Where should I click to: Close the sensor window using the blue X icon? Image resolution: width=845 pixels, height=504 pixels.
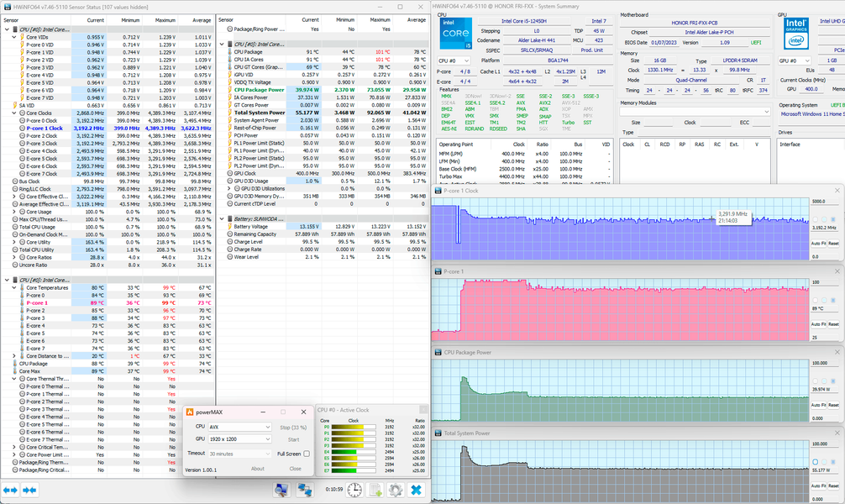[416, 490]
